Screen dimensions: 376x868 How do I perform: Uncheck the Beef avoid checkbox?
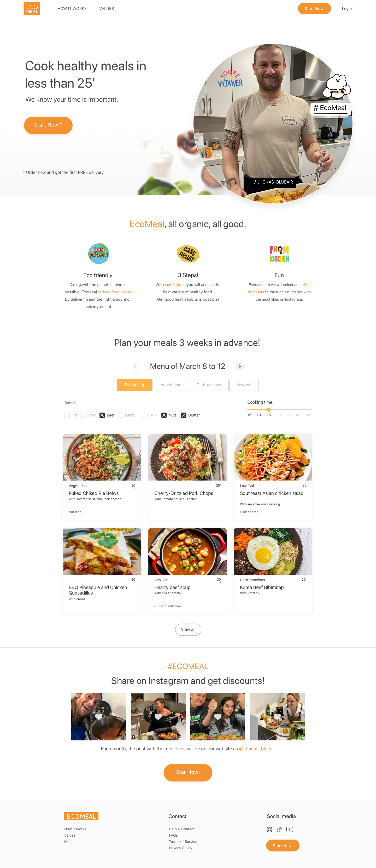click(102, 415)
